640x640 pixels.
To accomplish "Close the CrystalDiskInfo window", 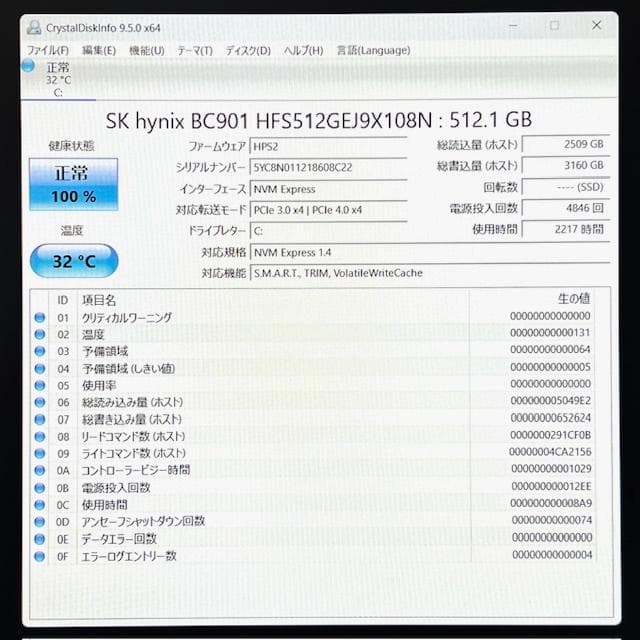I will click(596, 25).
